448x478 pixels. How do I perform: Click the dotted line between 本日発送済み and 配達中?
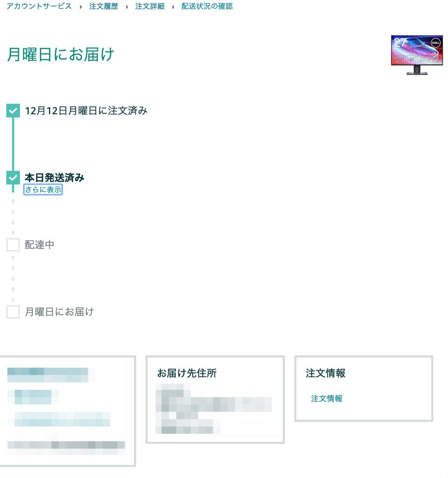tap(13, 217)
